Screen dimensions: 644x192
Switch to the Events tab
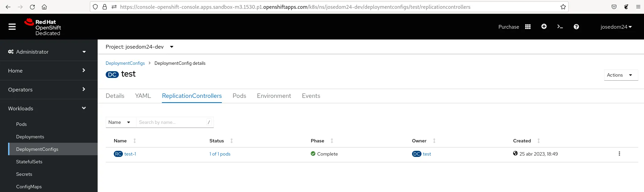[x=311, y=96]
